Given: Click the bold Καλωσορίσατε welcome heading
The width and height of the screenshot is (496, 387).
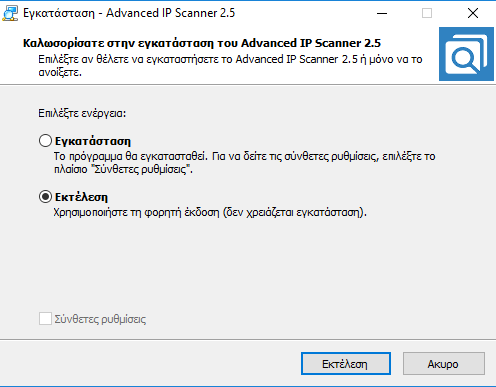Looking at the screenshot, I should tap(202, 43).
